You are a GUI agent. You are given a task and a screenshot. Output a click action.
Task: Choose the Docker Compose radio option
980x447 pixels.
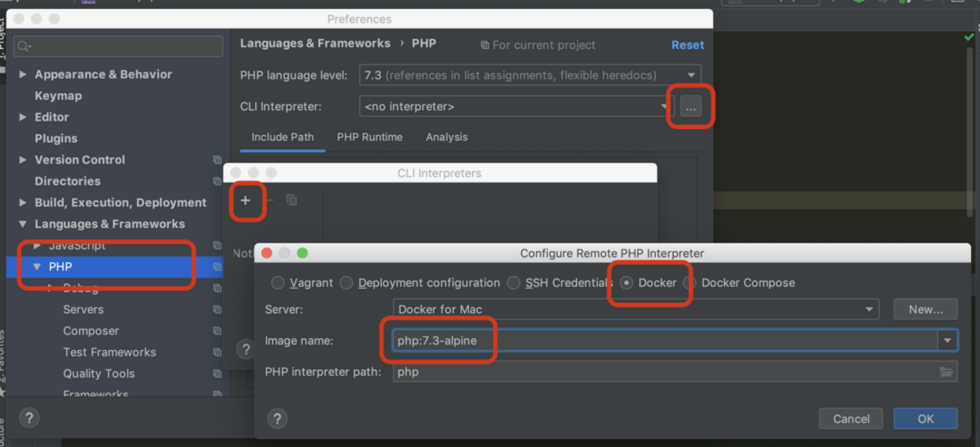(x=689, y=283)
